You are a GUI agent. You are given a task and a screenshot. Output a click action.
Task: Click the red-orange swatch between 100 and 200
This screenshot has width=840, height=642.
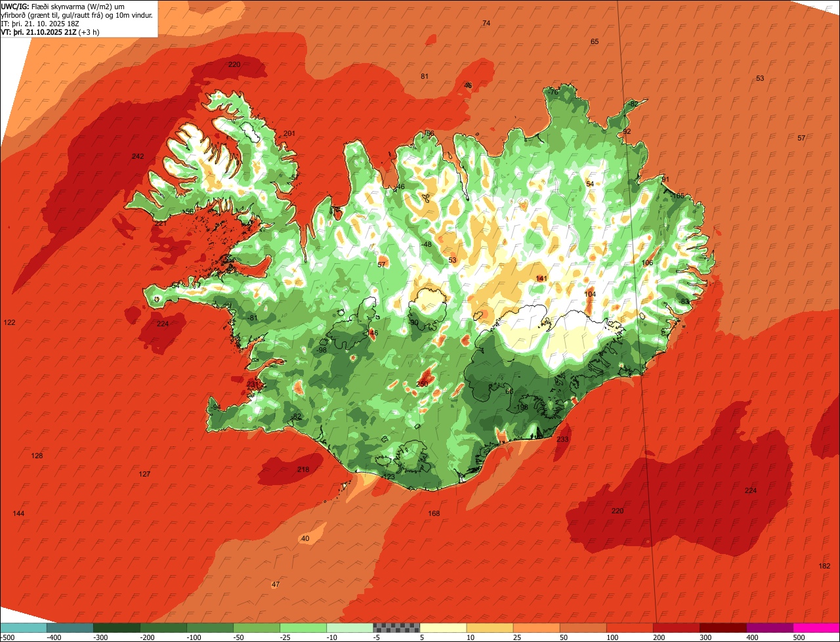point(629,628)
